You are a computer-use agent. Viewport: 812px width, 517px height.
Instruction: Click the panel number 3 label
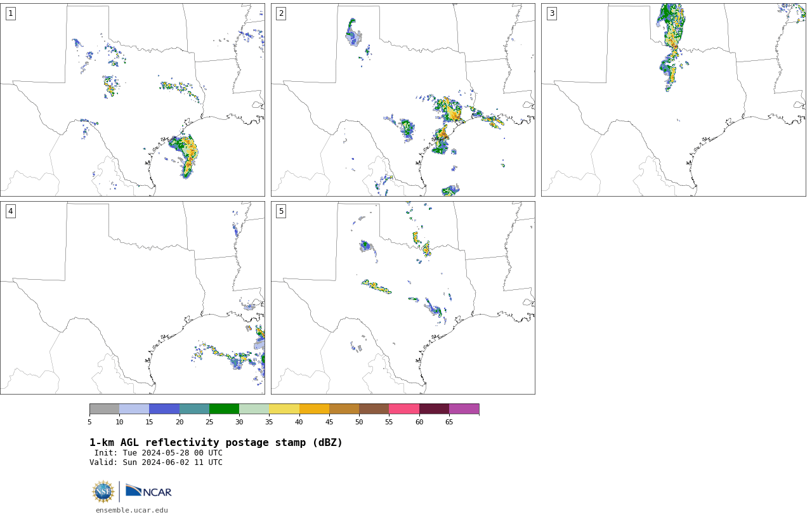552,13
